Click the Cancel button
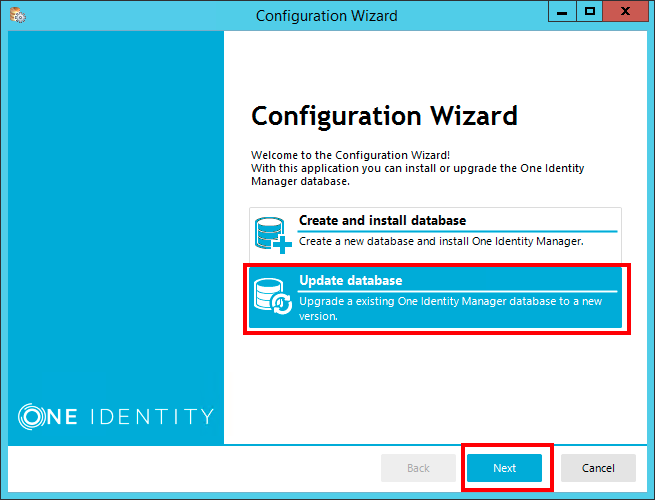The image size is (655, 500). 598,468
